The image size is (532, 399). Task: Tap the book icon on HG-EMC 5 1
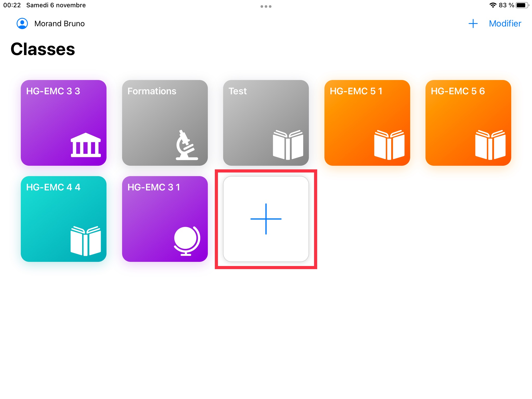389,145
